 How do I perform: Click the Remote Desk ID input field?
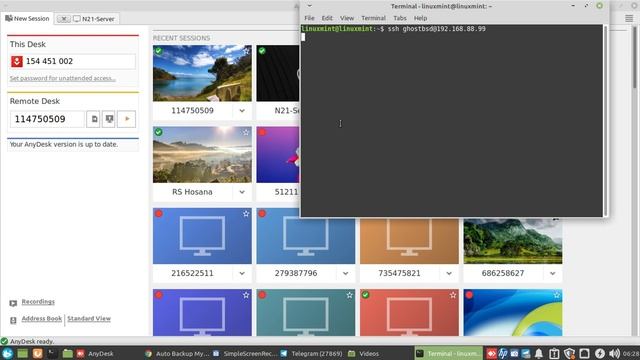click(x=47, y=119)
